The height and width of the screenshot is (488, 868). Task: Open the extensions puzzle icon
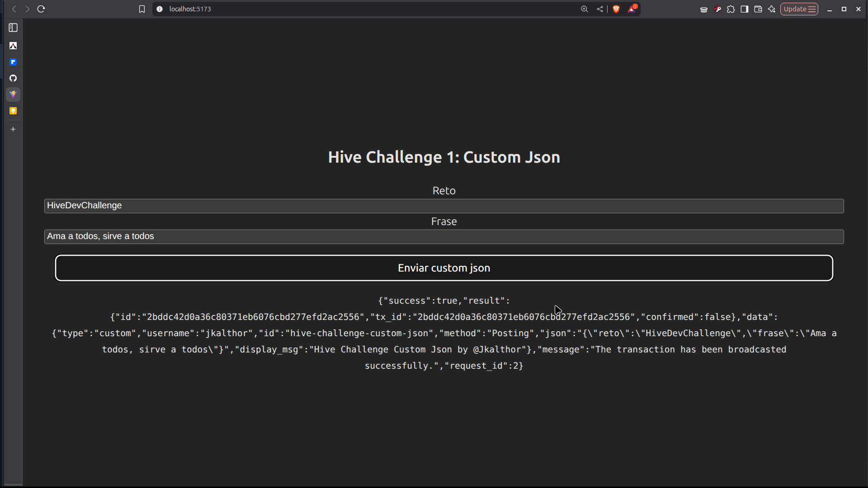click(x=731, y=9)
